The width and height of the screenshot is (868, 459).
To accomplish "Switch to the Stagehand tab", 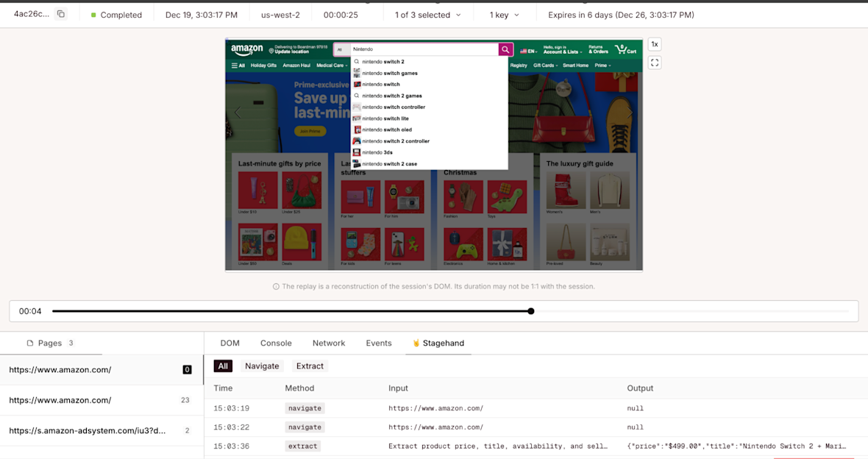I will coord(438,344).
